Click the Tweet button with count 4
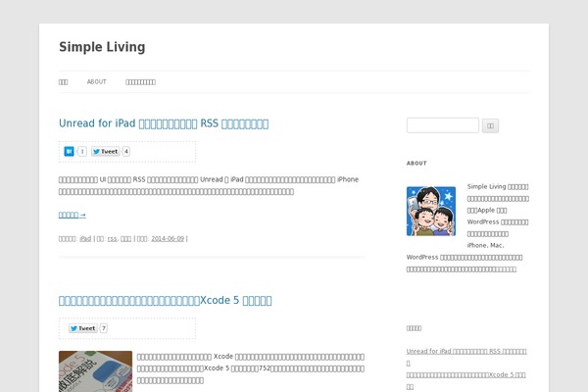588x392 pixels. pos(106,151)
